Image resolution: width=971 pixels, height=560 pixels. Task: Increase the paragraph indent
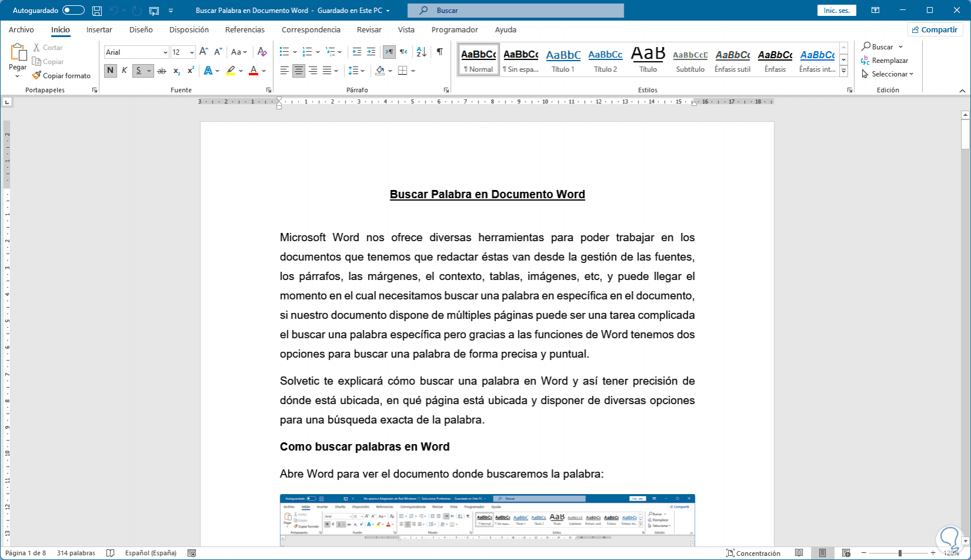pyautogui.click(x=370, y=52)
